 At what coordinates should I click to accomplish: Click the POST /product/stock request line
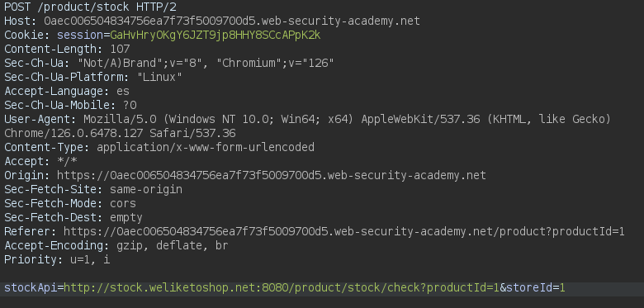tap(90, 7)
